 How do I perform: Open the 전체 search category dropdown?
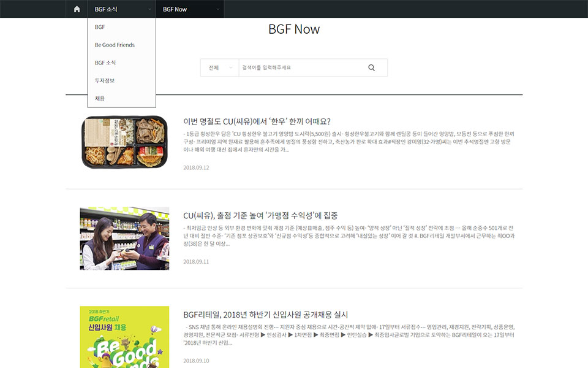click(x=219, y=68)
